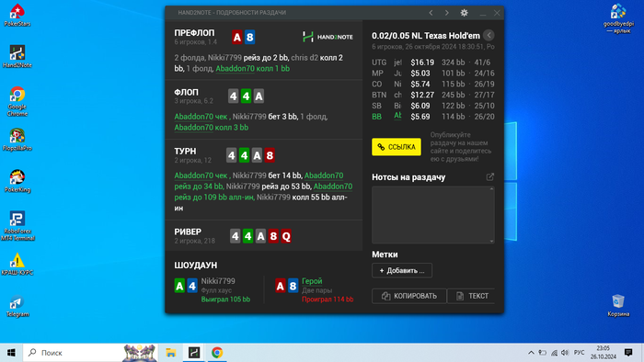644x362 pixels.
Task: Click the ТЕКСТ button
Action: tap(471, 296)
